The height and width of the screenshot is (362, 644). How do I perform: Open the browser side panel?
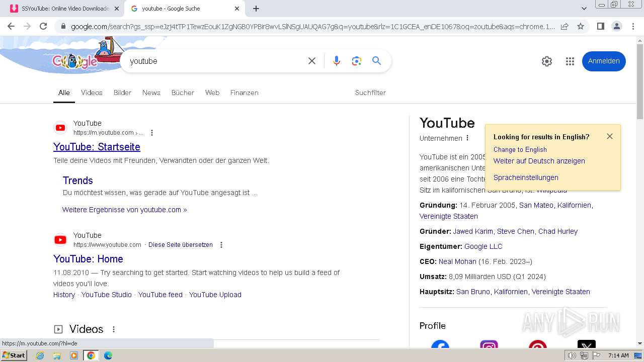click(600, 26)
